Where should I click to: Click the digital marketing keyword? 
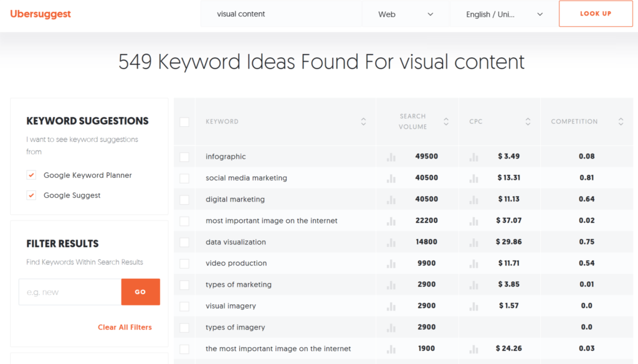click(235, 199)
